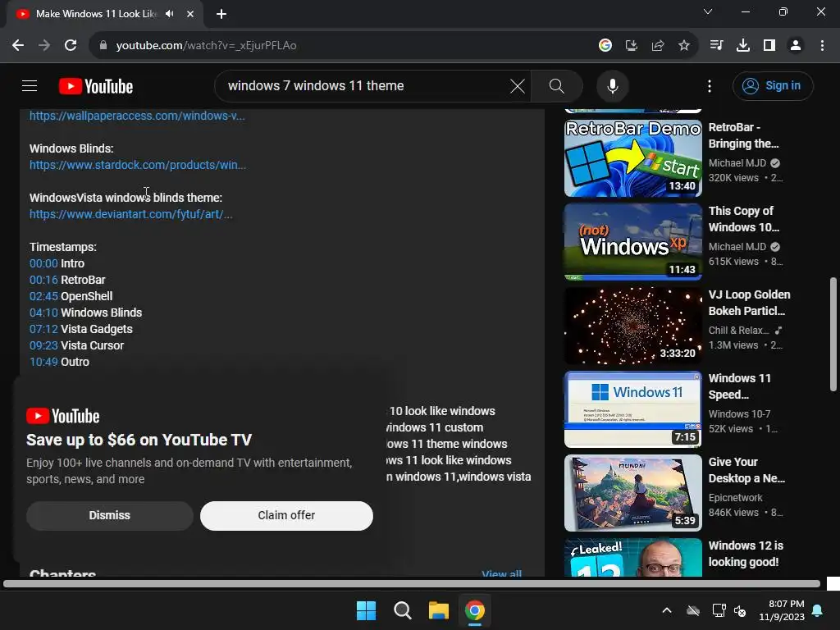Open the Windows Start menu
Screen dimensions: 840x630
[367, 610]
